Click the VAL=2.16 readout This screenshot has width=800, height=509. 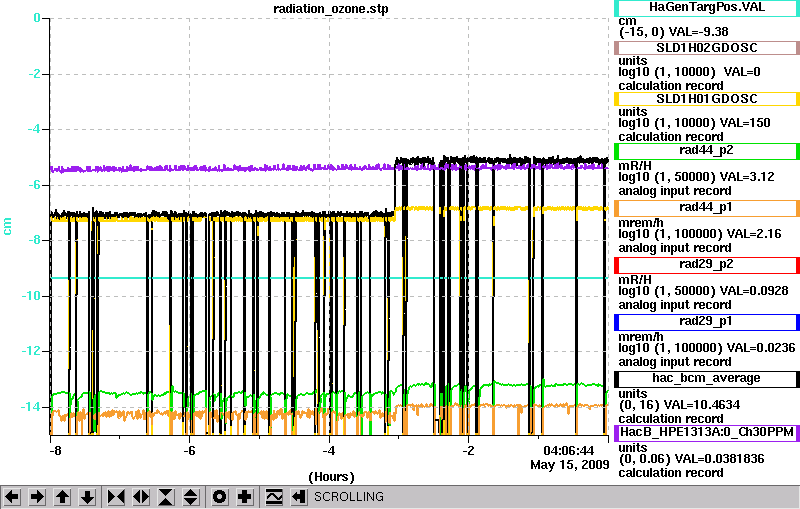click(x=754, y=234)
